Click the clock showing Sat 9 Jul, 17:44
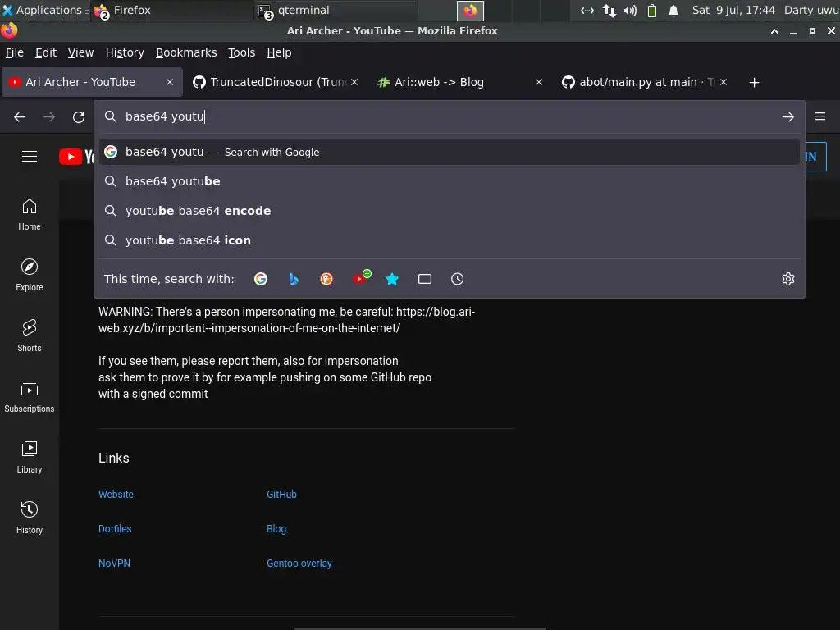Image resolution: width=840 pixels, height=630 pixels. (733, 10)
